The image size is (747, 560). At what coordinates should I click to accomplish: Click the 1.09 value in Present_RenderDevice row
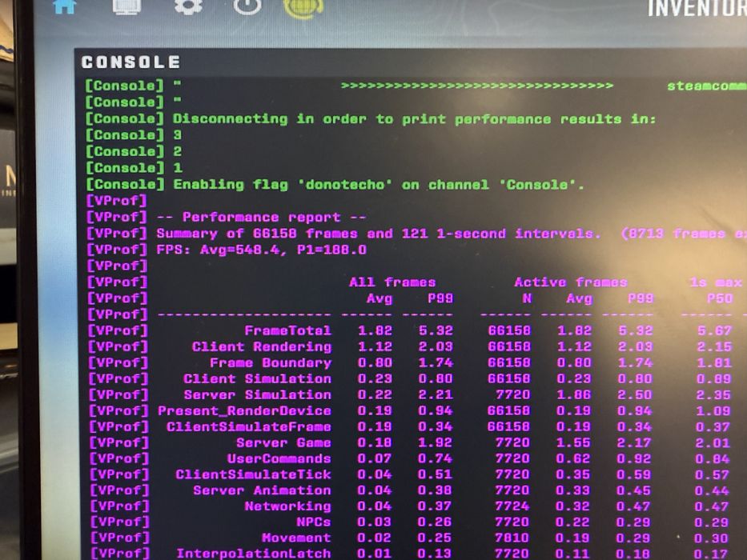(713, 411)
